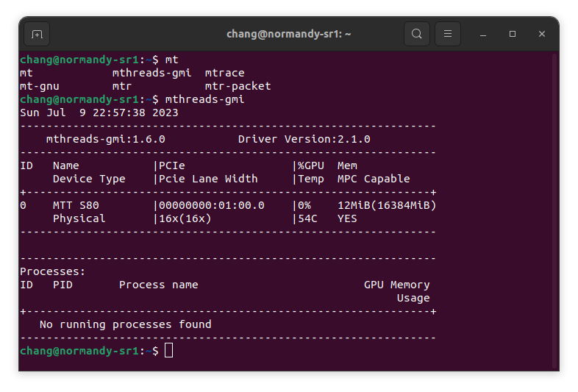Viewport: 578px width, 392px height.
Task: Maximize the terminal window
Action: click(513, 34)
